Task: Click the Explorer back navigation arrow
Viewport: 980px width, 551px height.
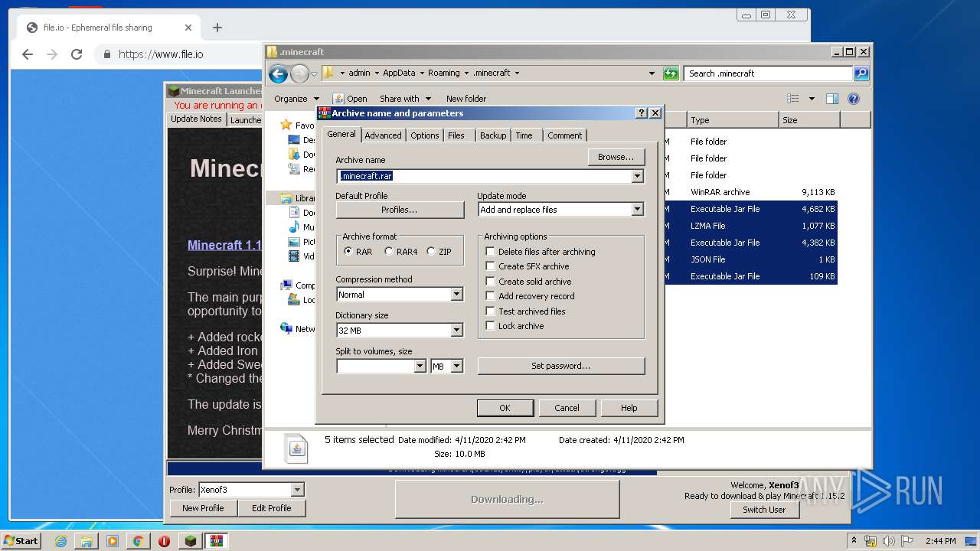Action: [x=278, y=73]
